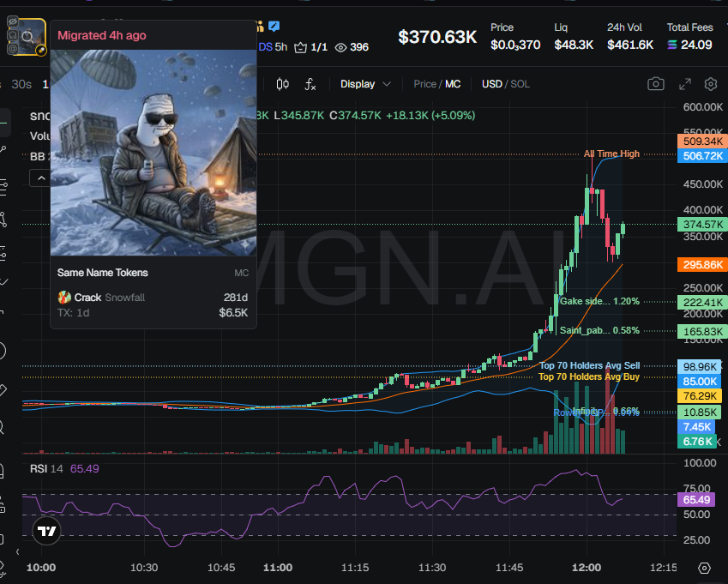Open time axis settings icon at bottom right
728x584 pixels.
click(704, 568)
